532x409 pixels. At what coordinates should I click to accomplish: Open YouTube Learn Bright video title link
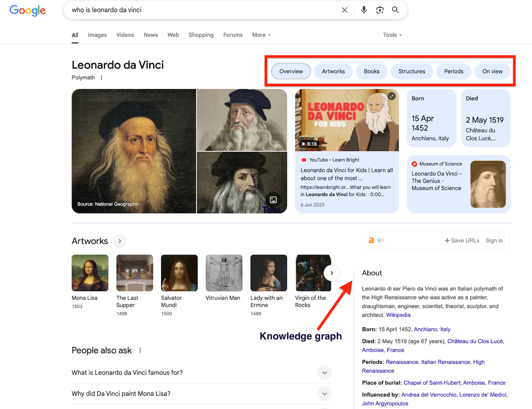coord(347,174)
